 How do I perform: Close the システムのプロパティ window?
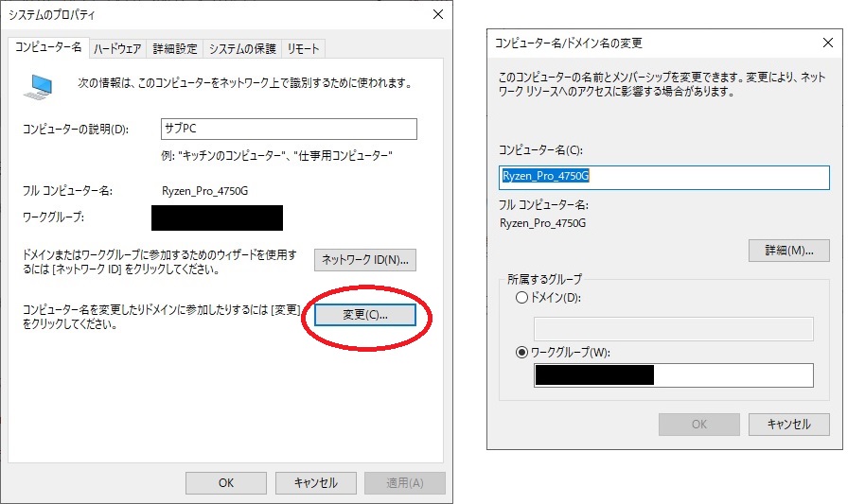click(x=438, y=14)
